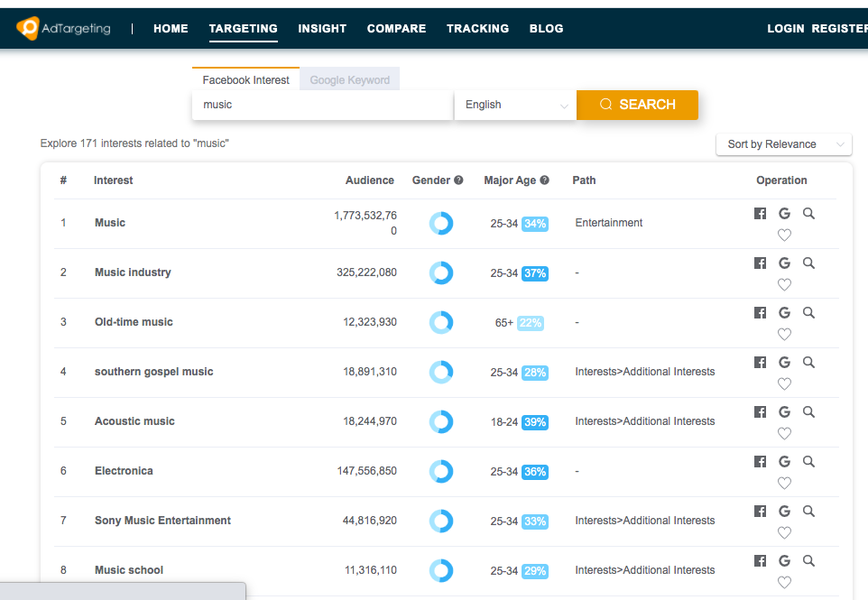Favorite Old-time music with heart icon
Screen dimensions: 868x600
784,335
